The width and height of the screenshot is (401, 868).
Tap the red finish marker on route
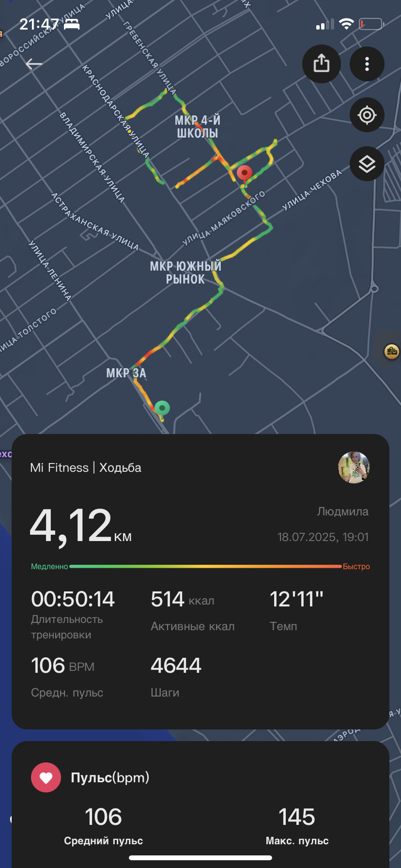pos(245,174)
